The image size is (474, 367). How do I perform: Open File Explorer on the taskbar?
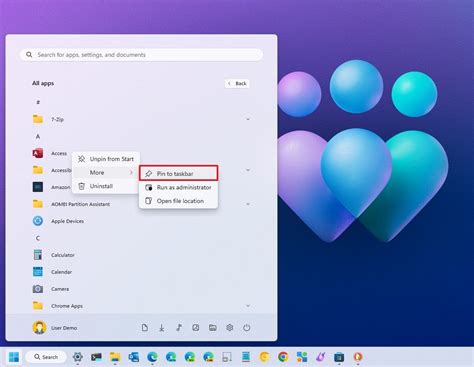[115, 357]
